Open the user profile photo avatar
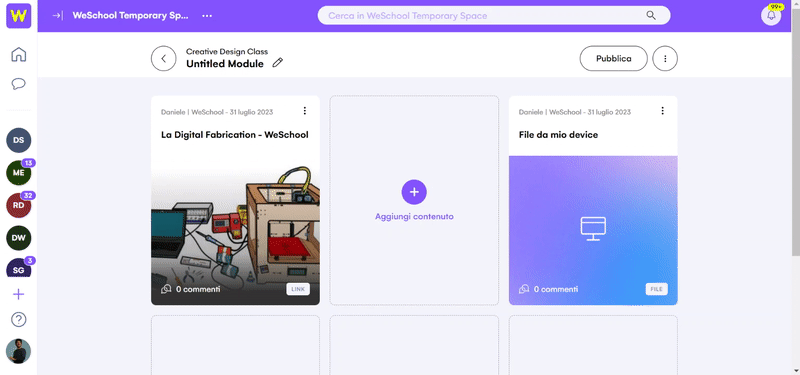Image resolution: width=800 pixels, height=375 pixels. [x=18, y=351]
